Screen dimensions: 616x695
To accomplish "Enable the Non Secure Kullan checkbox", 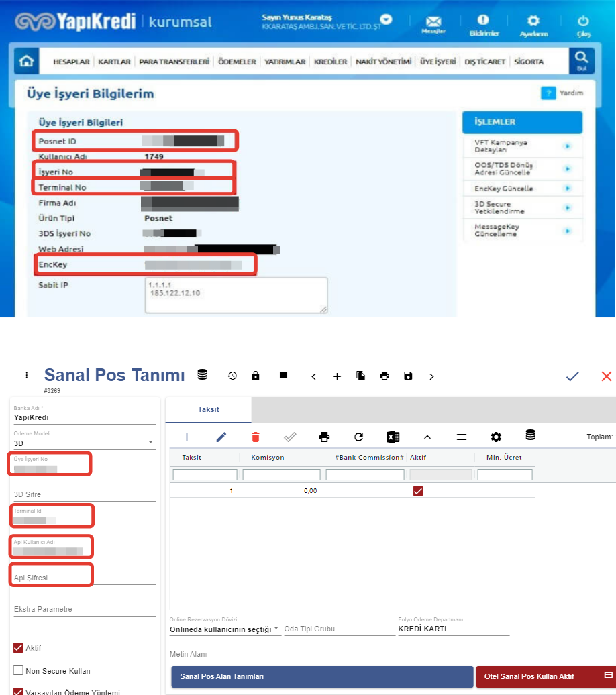I will [19, 670].
